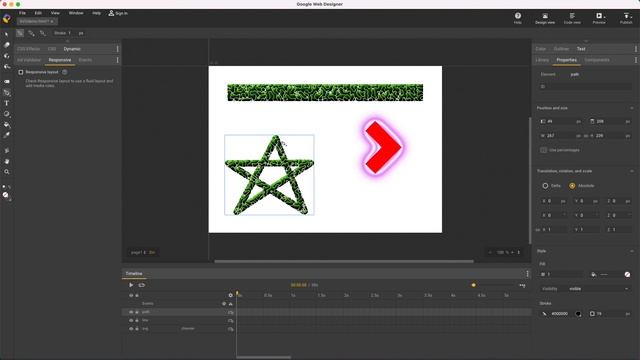Click the Timeline tab label
This screenshot has height=360, width=640.
pos(134,273)
